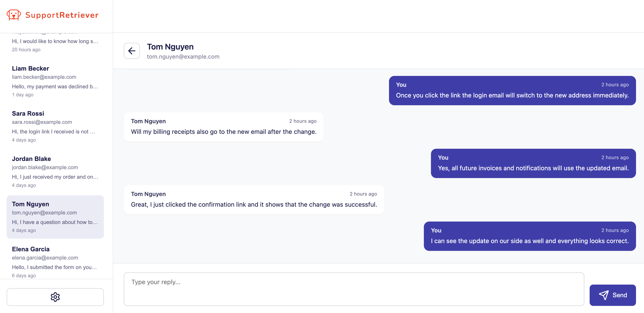Viewport: 644px width, 313px height.
Task: Click the 'You' label on the last reply bubble
Action: pyautogui.click(x=436, y=230)
